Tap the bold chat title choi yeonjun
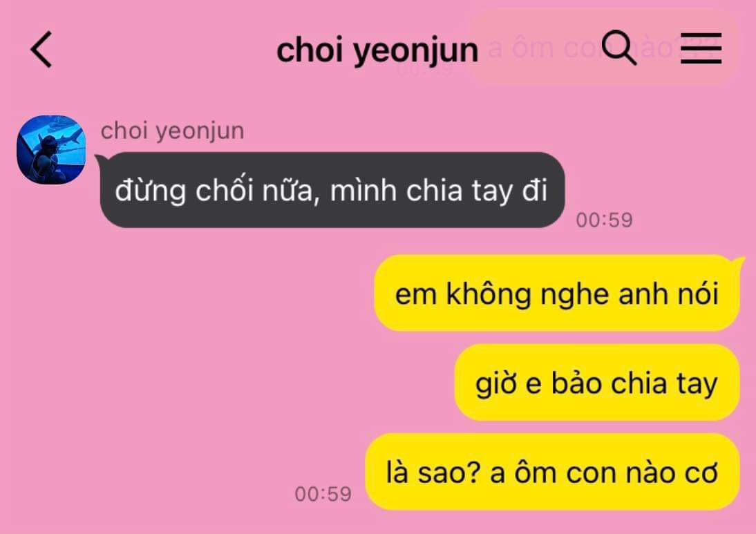756x534 pixels. pyautogui.click(x=377, y=50)
